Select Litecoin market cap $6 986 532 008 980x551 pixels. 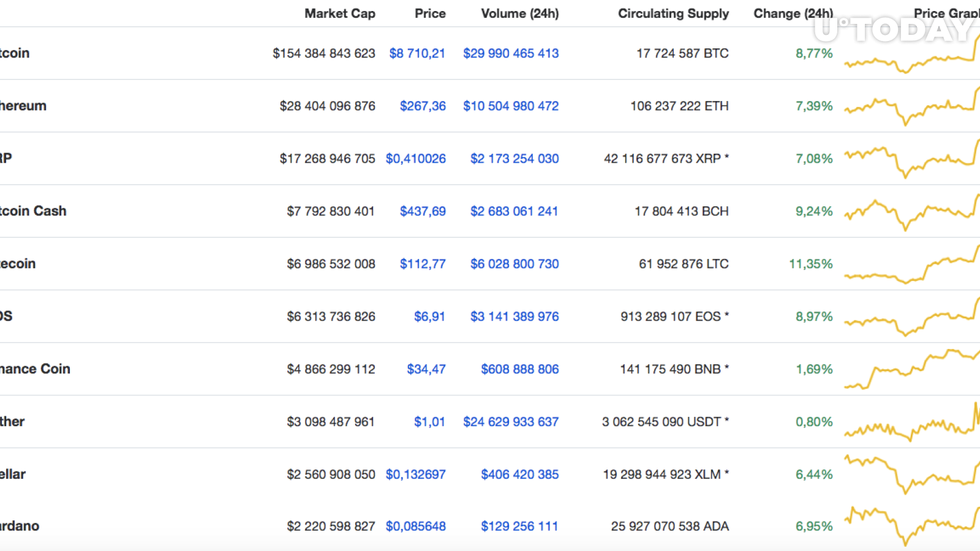331,264
